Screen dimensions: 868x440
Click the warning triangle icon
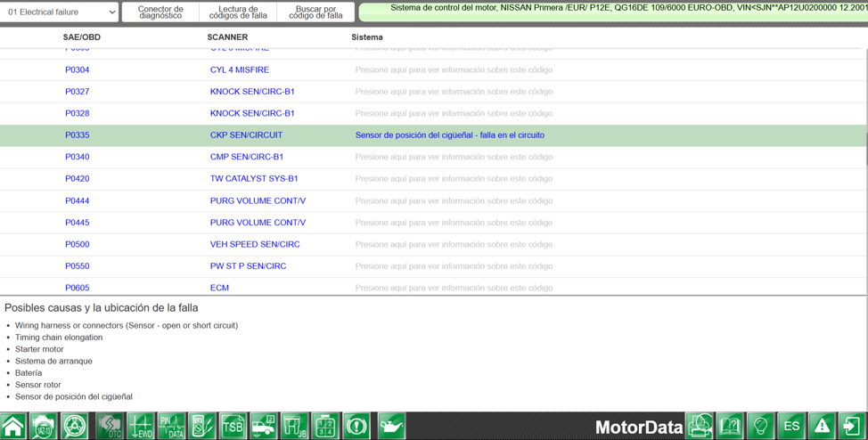pyautogui.click(x=822, y=426)
